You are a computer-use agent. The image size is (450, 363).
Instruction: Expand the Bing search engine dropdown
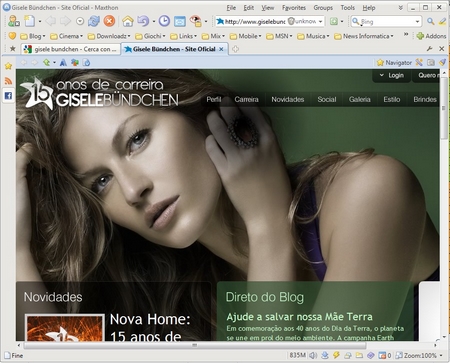click(x=417, y=22)
